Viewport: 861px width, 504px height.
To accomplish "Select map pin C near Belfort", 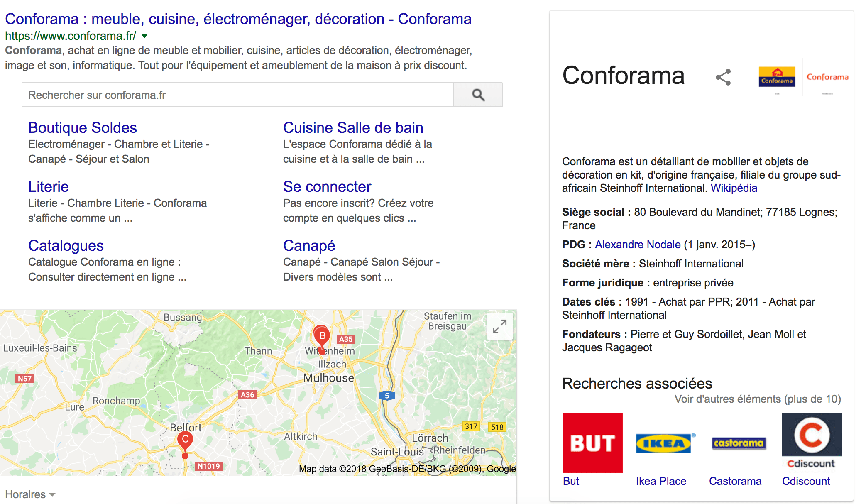I will pyautogui.click(x=185, y=440).
